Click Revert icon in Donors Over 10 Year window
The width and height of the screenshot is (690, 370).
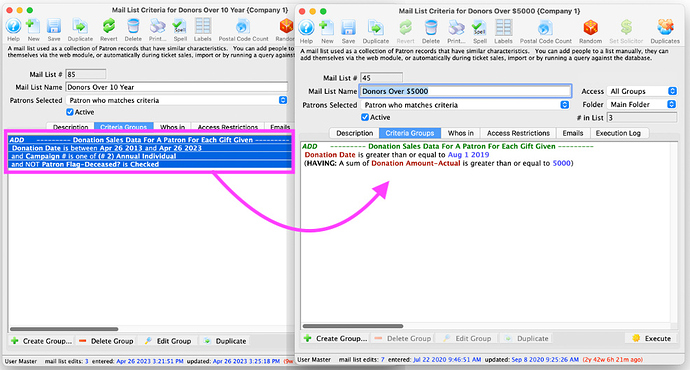108,26
